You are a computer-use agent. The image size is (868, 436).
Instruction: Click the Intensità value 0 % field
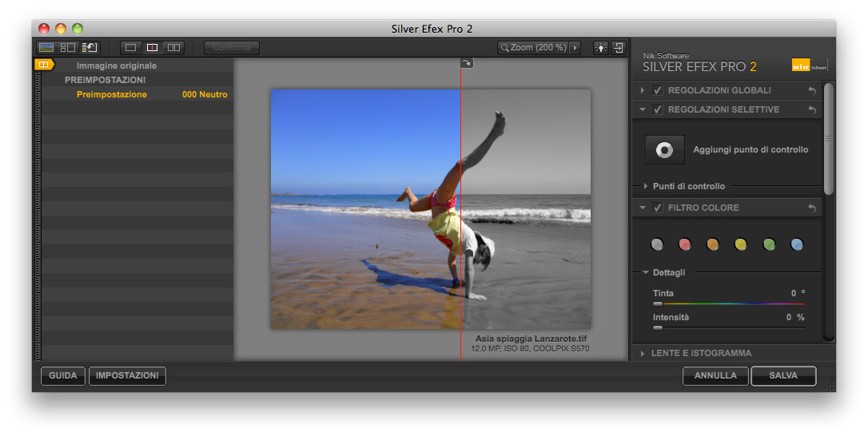[795, 318]
